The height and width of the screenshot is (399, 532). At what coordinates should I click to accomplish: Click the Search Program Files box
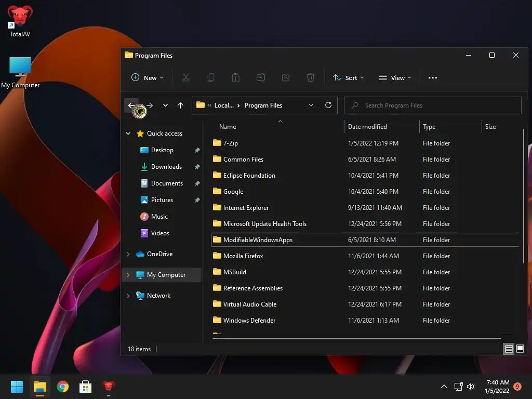[433, 105]
